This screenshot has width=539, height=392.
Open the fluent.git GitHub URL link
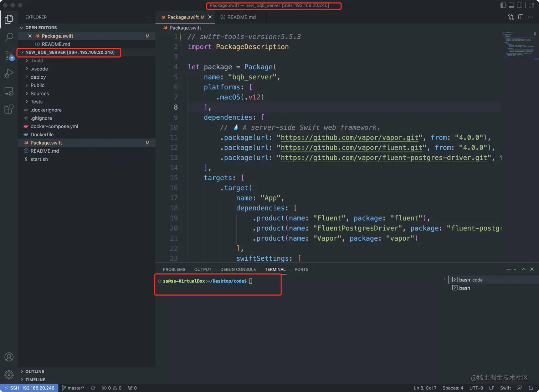(351, 148)
